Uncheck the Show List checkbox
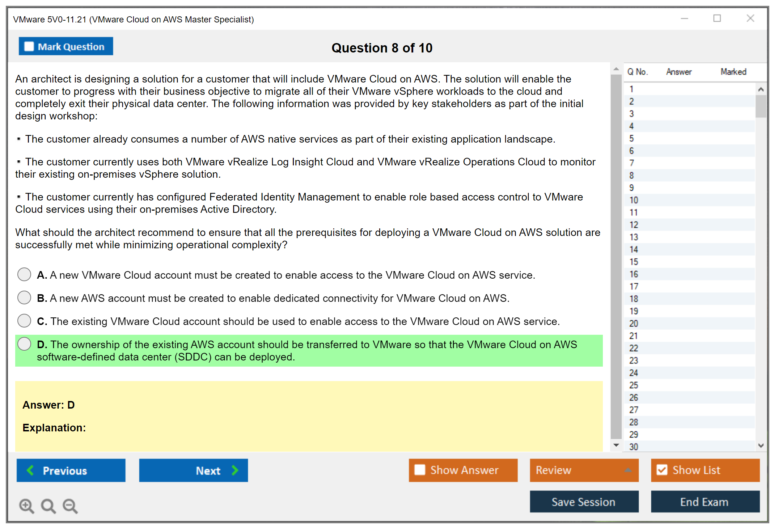The image size is (778, 532). click(662, 470)
